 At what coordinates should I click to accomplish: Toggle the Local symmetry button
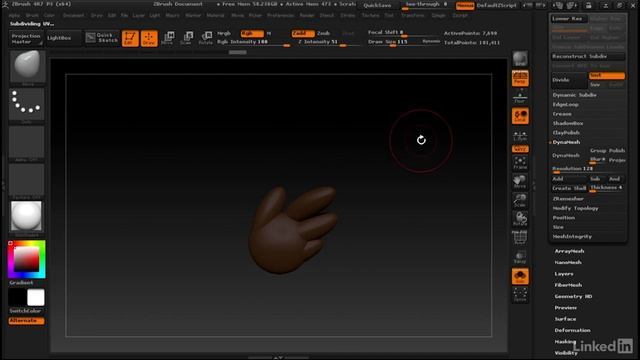(x=520, y=116)
